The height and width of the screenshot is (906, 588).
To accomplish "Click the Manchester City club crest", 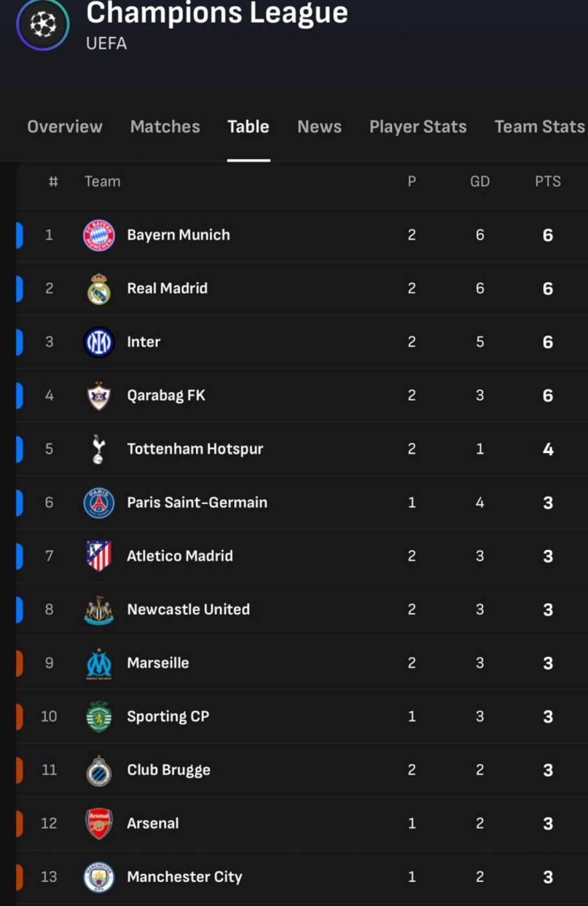I will pos(99,877).
